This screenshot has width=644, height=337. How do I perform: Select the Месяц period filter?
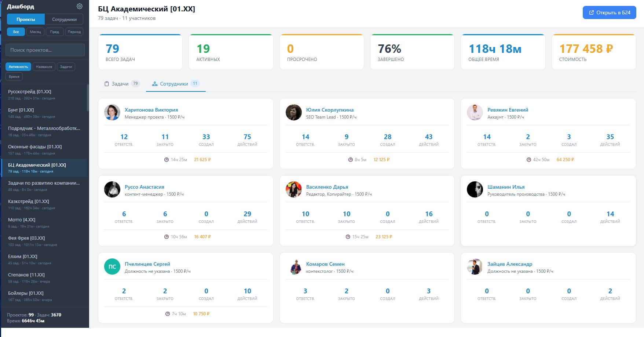35,32
